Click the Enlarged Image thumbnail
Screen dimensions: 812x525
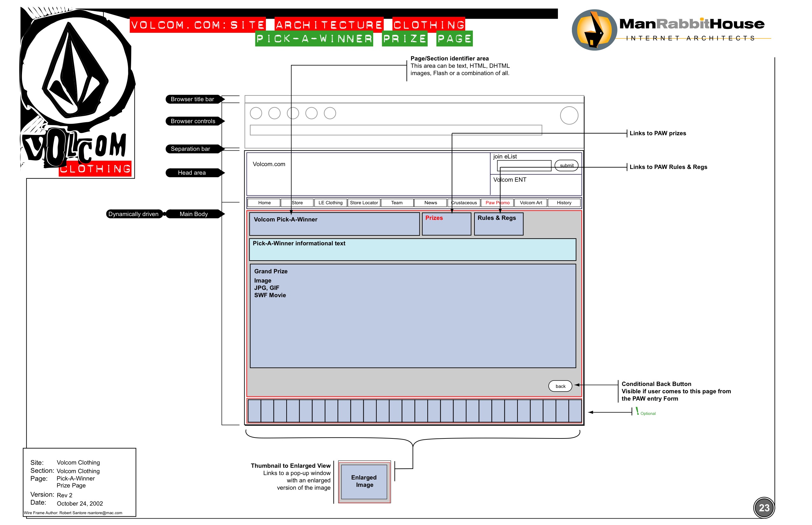tap(364, 481)
